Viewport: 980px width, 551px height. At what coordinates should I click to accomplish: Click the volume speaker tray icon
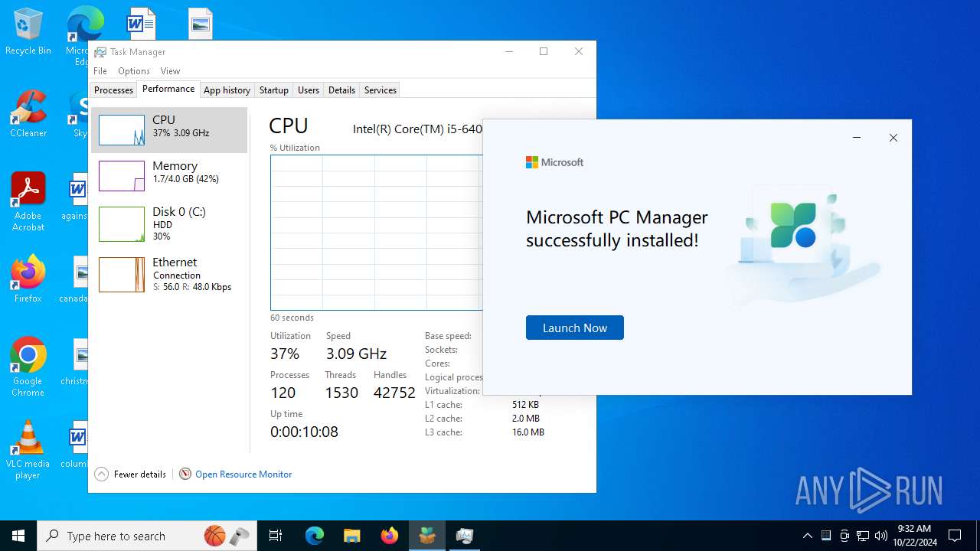tap(881, 536)
